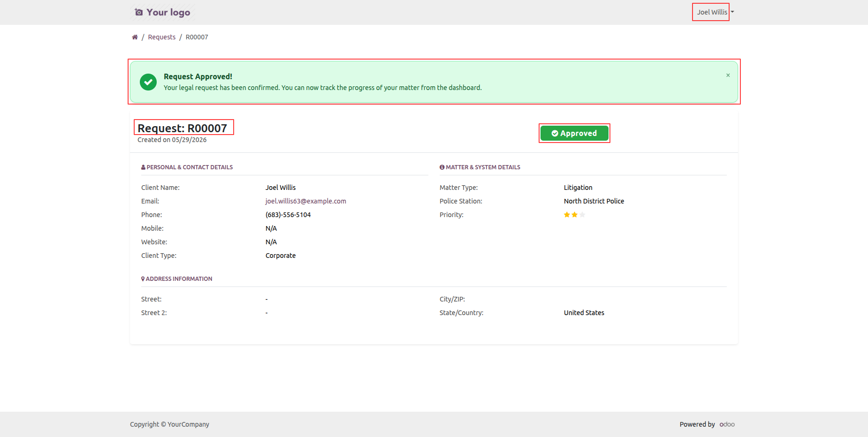Click the State/Country: label
The image size is (868, 437).
pos(461,313)
